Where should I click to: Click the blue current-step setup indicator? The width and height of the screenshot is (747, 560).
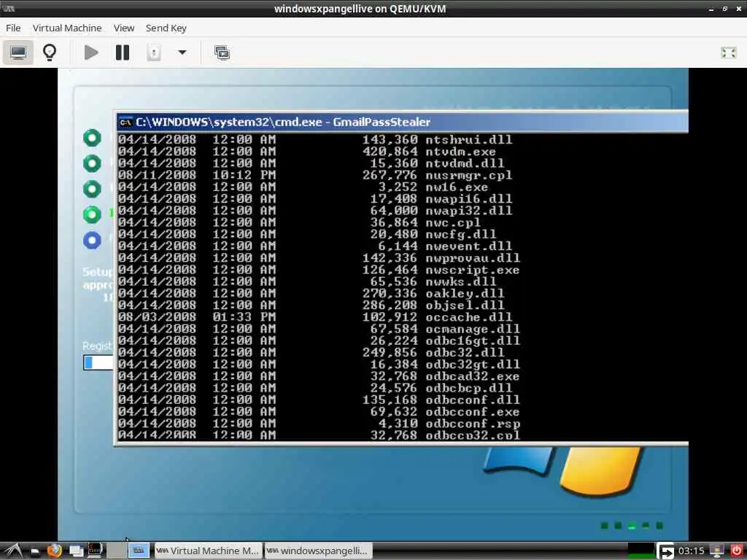tap(92, 241)
